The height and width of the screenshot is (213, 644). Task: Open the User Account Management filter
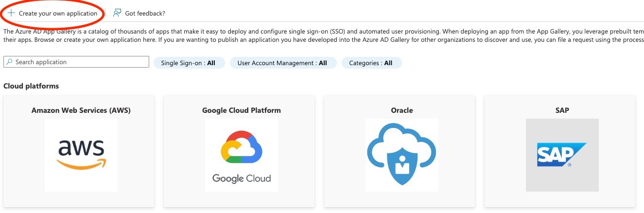point(283,63)
